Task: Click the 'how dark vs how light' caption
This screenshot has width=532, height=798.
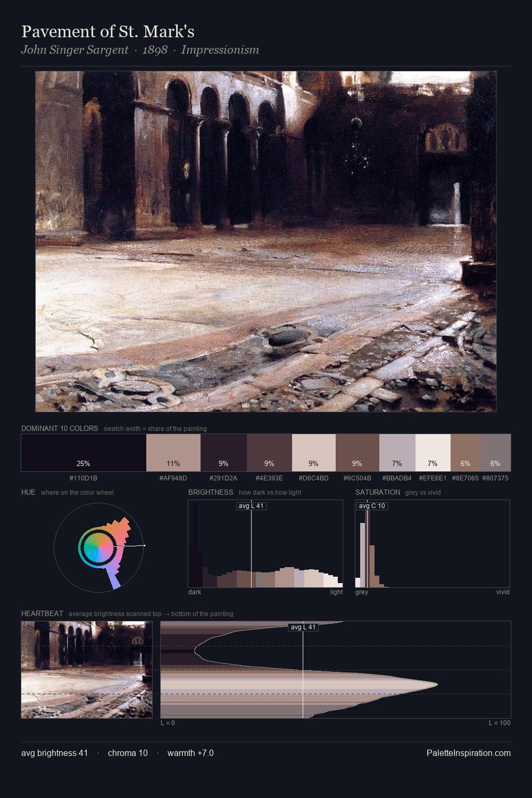Action: pyautogui.click(x=270, y=493)
